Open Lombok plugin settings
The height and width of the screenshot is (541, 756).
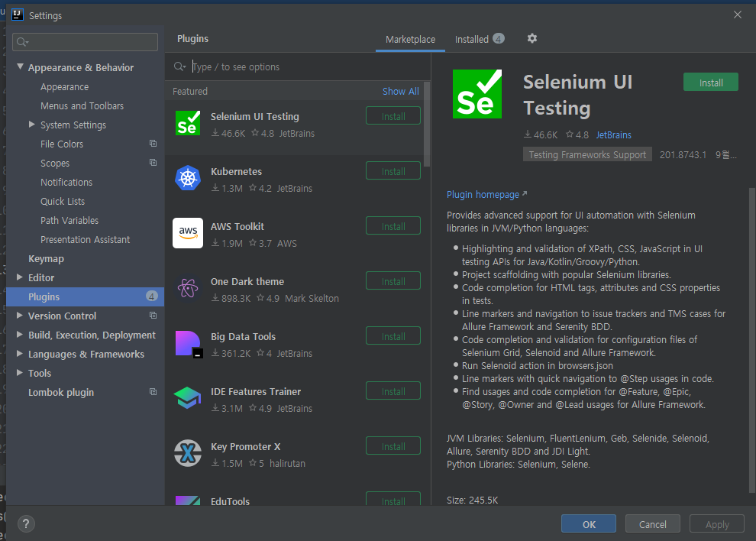61,392
